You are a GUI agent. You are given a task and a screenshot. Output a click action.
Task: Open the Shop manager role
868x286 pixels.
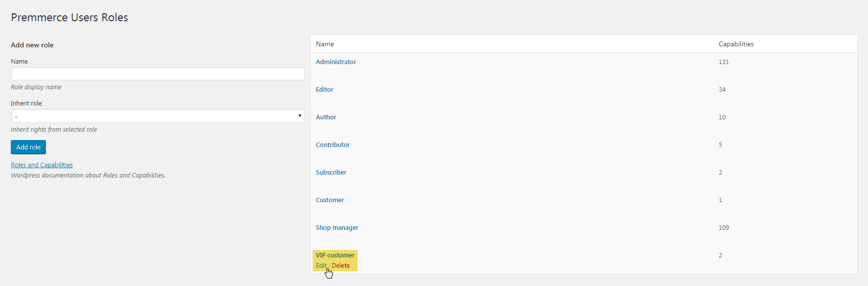point(337,227)
